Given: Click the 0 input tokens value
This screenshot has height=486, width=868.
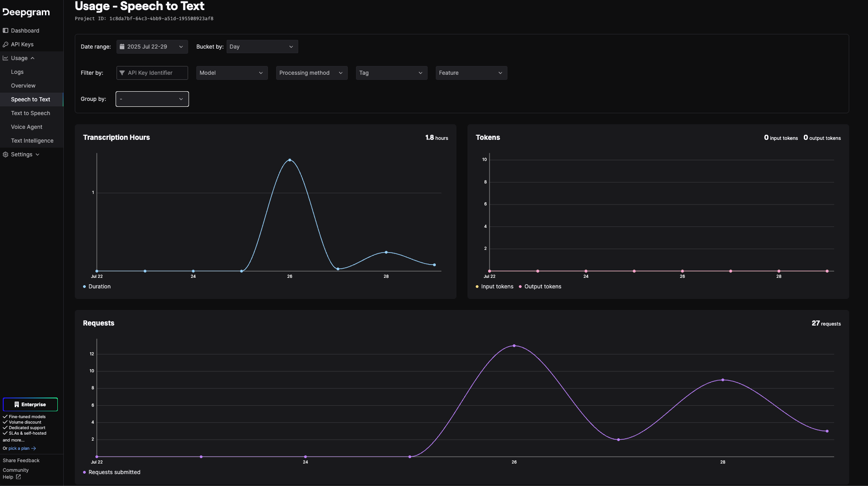Looking at the screenshot, I should point(781,138).
